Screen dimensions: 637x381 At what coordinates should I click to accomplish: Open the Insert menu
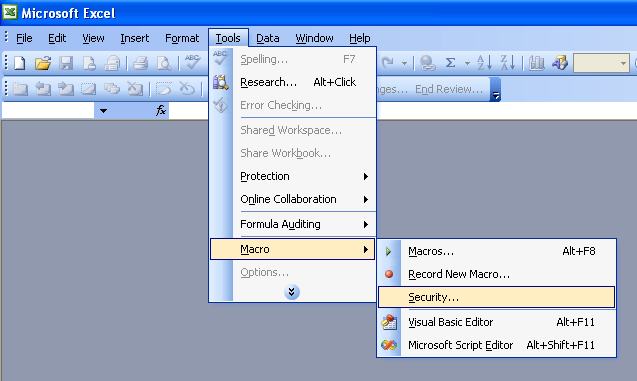[x=134, y=38]
